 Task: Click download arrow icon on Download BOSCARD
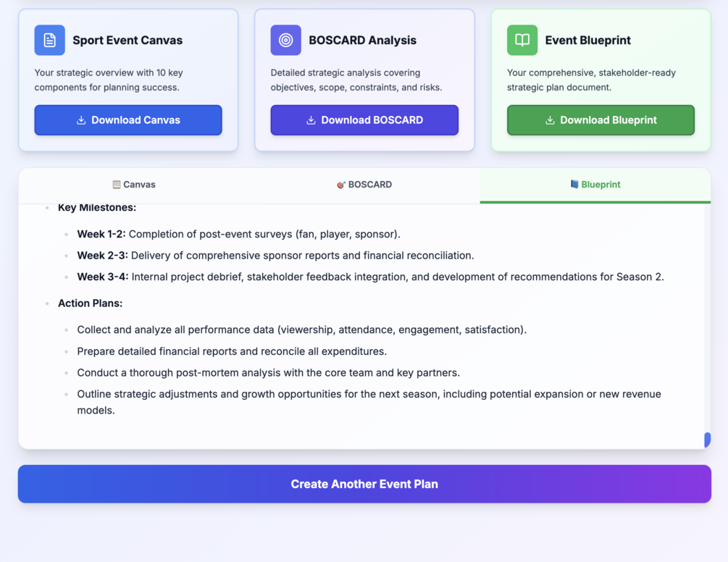(x=311, y=120)
